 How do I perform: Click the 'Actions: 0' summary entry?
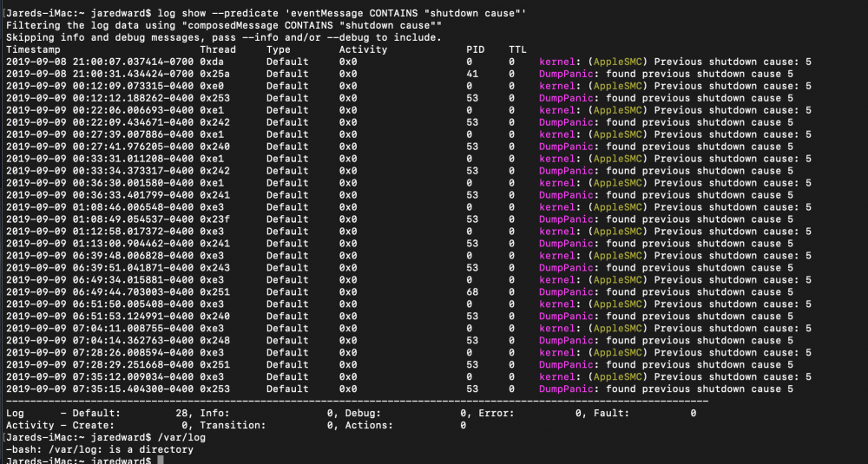[405, 425]
